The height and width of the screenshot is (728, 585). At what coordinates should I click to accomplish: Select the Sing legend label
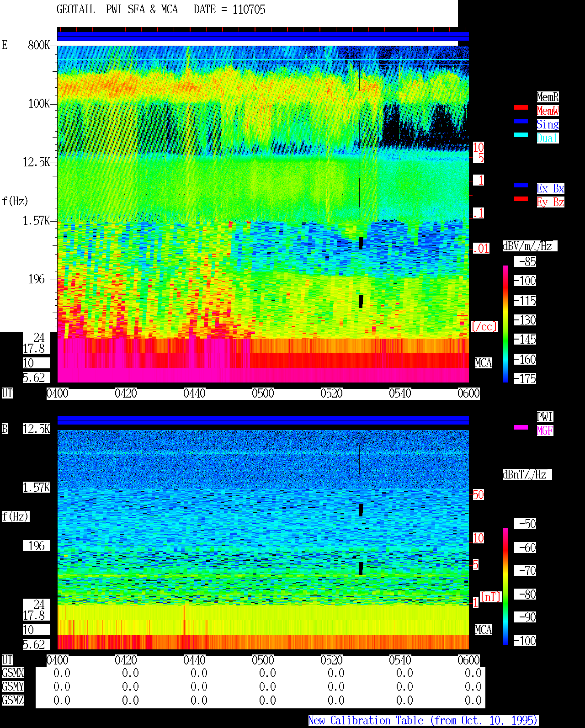pos(548,124)
